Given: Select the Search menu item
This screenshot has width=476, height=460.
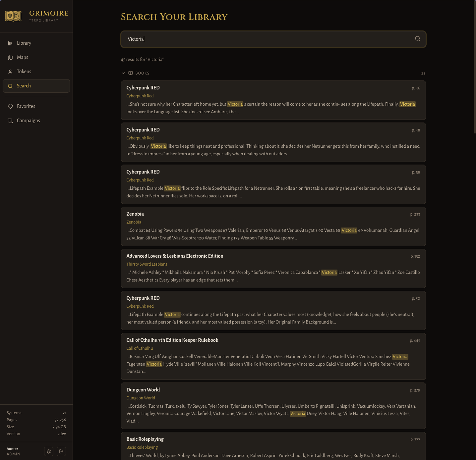Looking at the screenshot, I should pyautogui.click(x=36, y=86).
